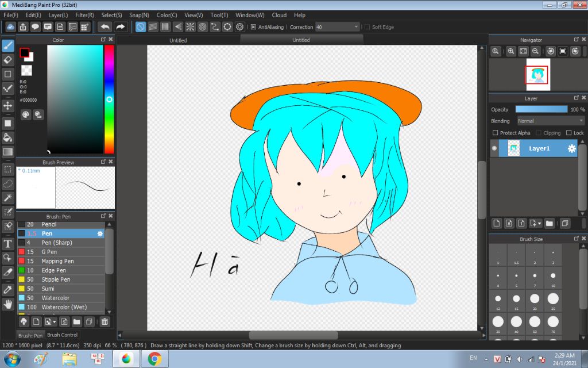This screenshot has width=588, height=368.
Task: Open the Snap menu
Action: pyautogui.click(x=139, y=15)
